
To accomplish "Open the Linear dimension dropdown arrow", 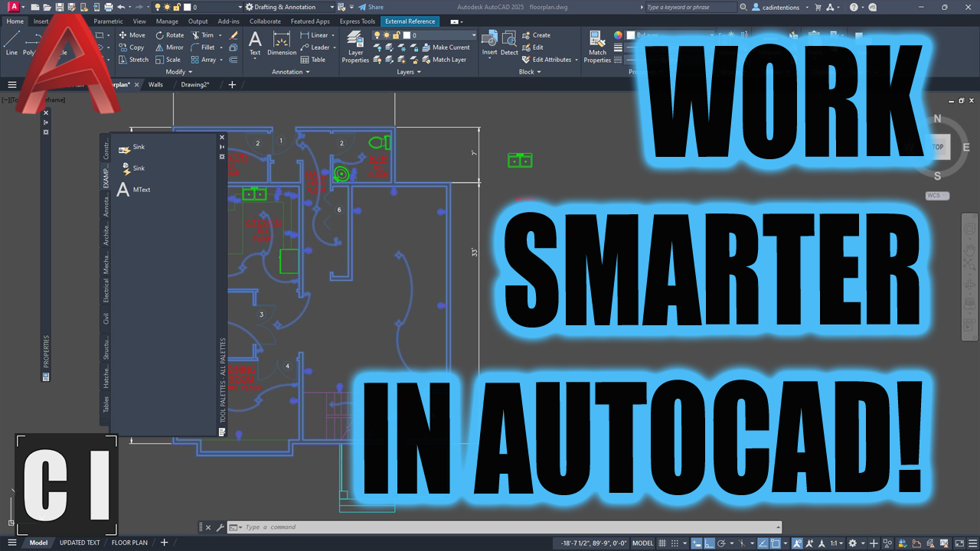I will pos(333,35).
